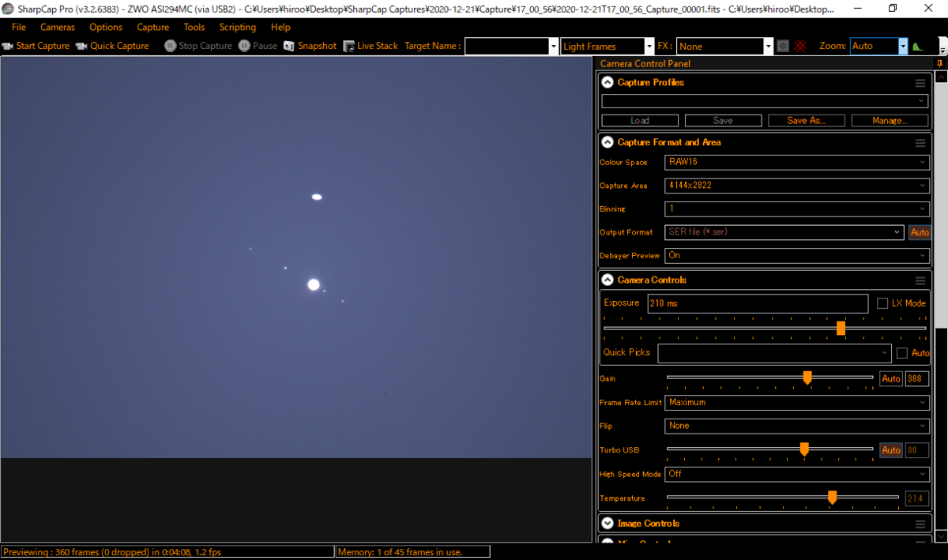Screen dimensions: 948x560
Task: Toggle the Gain Auto button
Action: tap(891, 379)
